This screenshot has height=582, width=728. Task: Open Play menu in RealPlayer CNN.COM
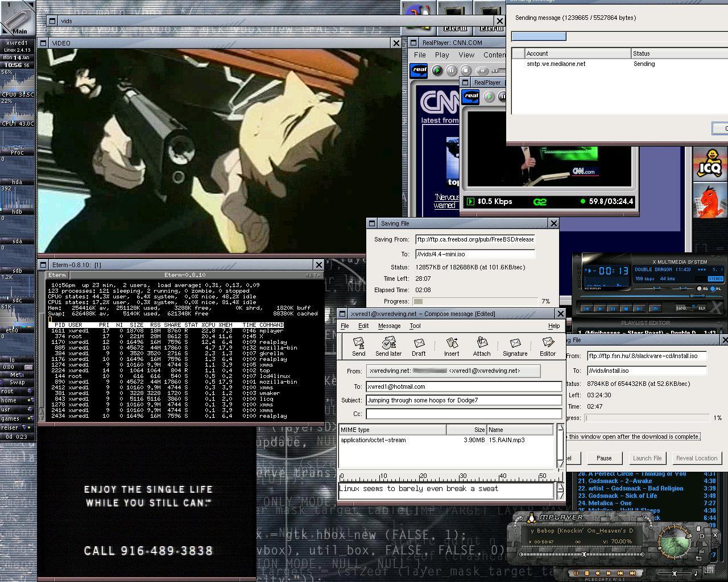tap(442, 55)
